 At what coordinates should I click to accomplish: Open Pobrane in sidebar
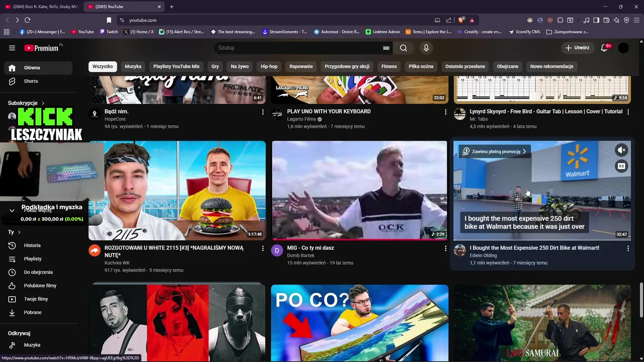[x=38, y=312]
